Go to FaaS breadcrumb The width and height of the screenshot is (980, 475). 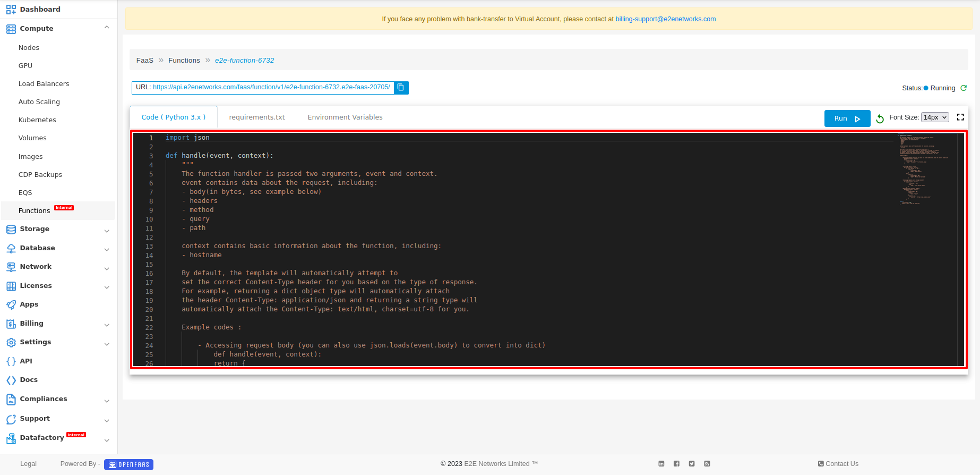click(x=144, y=61)
